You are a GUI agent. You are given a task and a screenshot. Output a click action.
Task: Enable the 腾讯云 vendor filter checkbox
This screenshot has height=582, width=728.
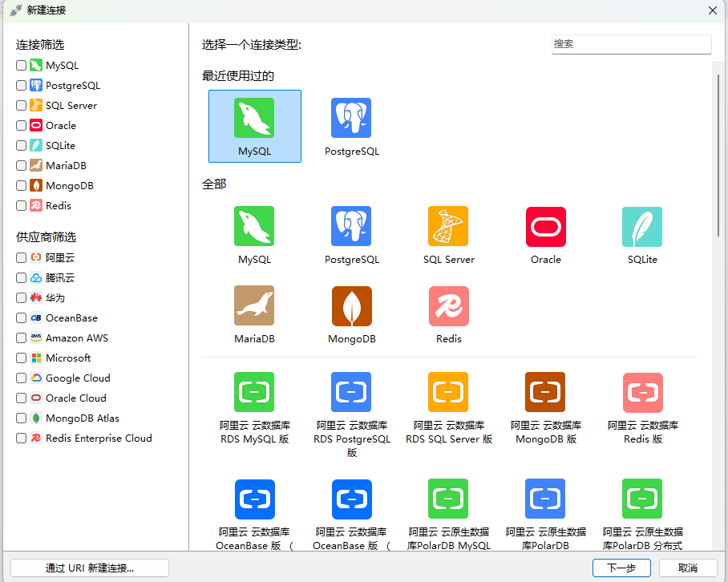[x=21, y=277]
